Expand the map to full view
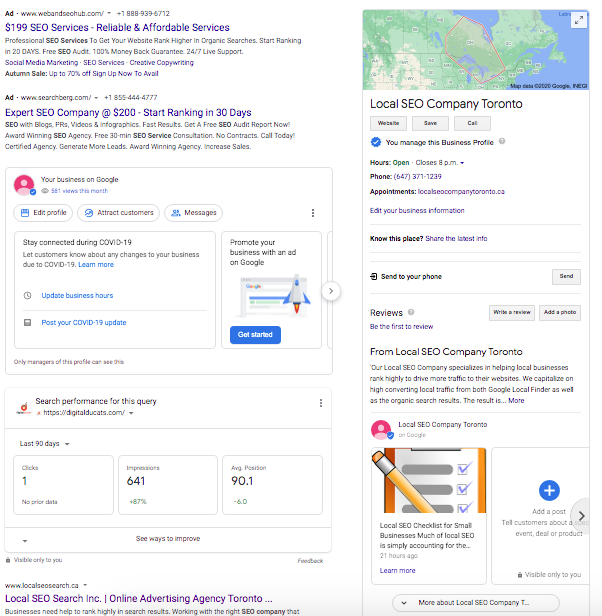Image resolution: width=602 pixels, height=616 pixels. [x=578, y=20]
